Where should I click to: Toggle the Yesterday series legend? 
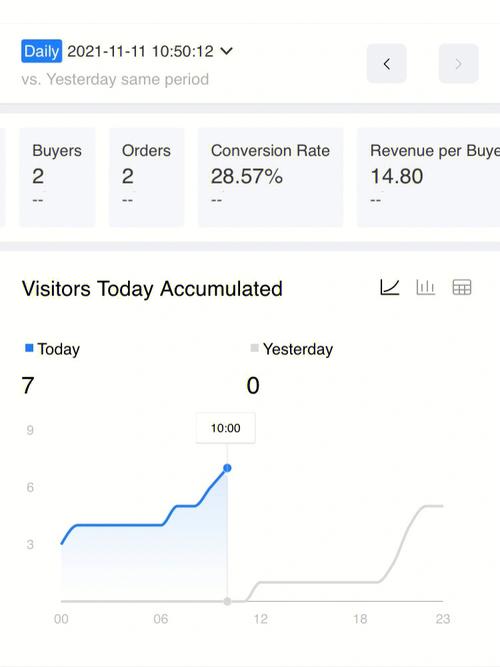pos(292,349)
